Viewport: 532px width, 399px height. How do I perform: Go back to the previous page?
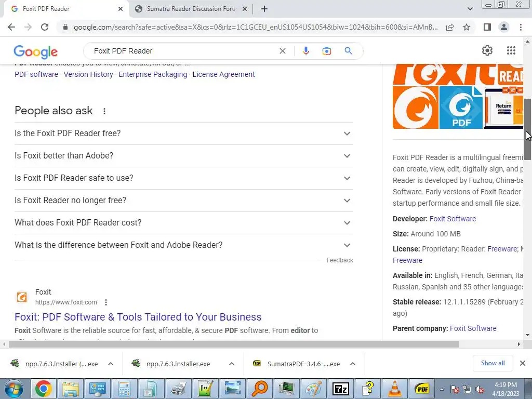[11, 27]
